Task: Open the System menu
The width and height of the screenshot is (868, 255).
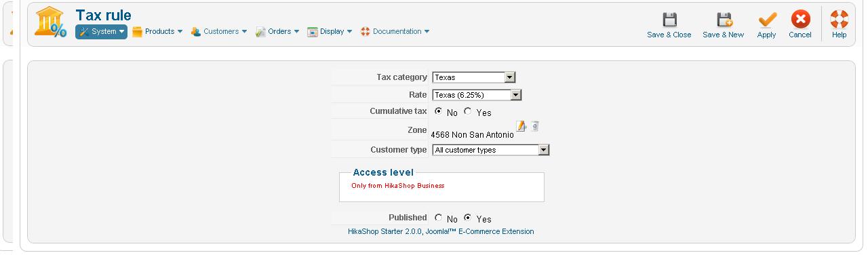Action: pos(101,31)
